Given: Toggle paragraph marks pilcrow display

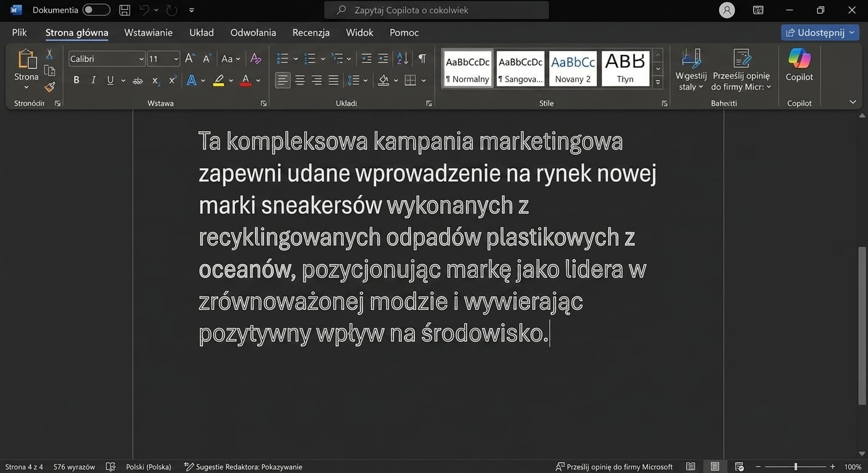Looking at the screenshot, I should pos(422,59).
